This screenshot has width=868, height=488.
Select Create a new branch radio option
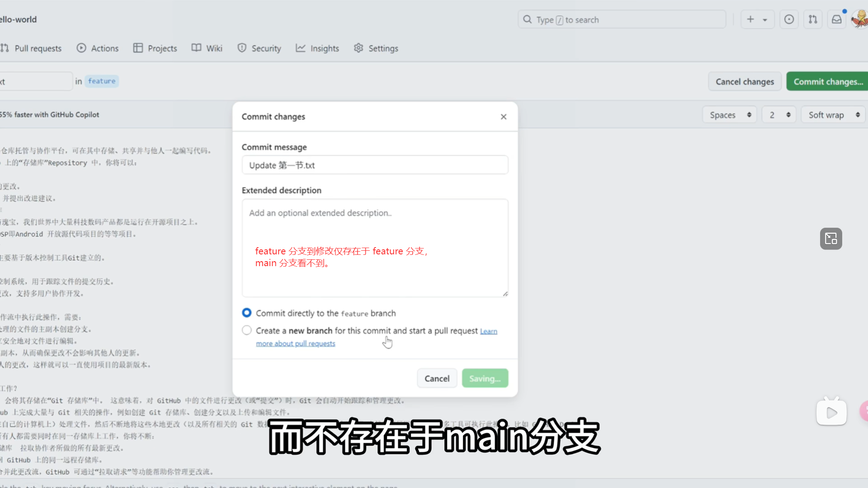click(247, 330)
